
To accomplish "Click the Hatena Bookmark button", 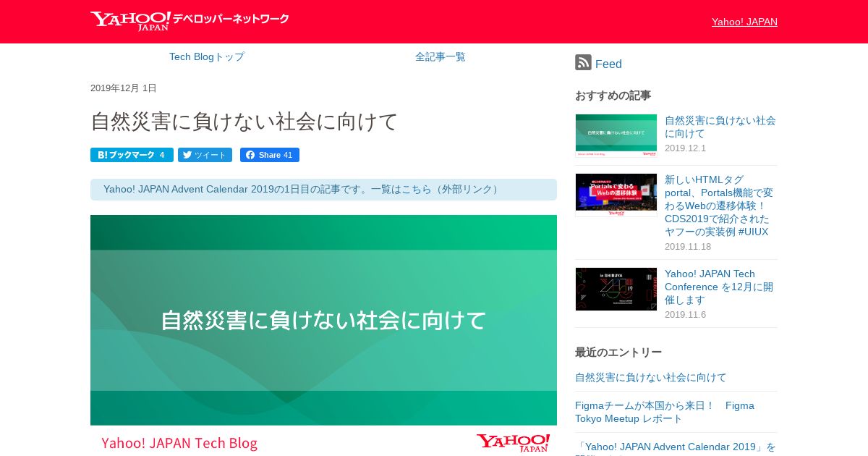I will tap(132, 155).
